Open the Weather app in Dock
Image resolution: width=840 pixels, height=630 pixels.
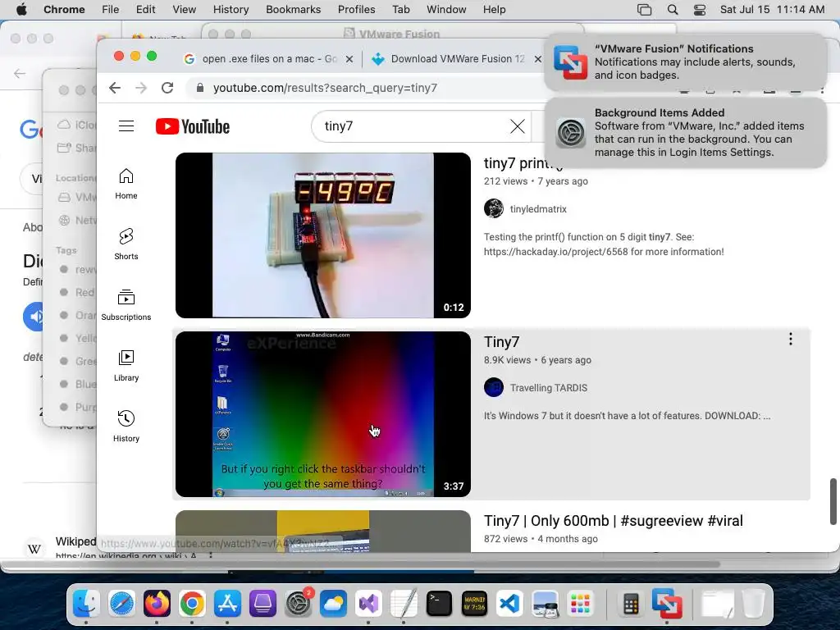[333, 604]
